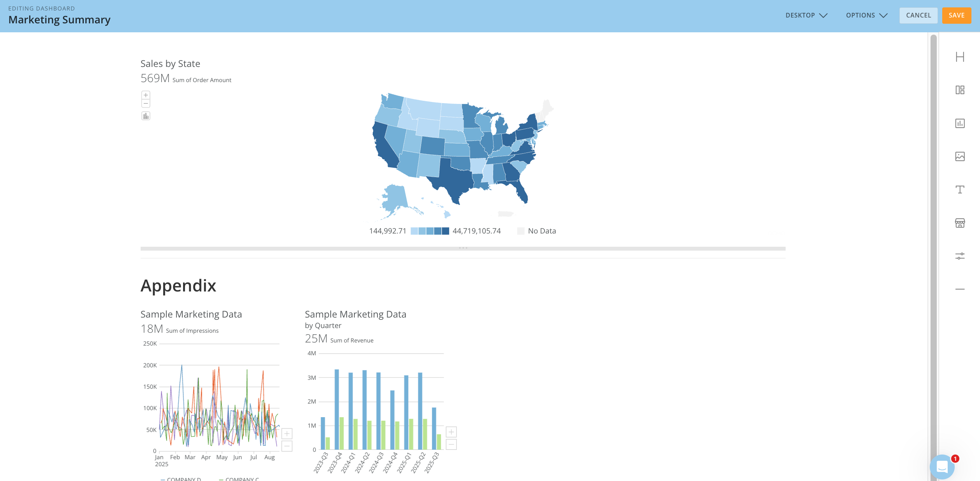Add a header using the H icon
The image size is (980, 481).
point(960,57)
